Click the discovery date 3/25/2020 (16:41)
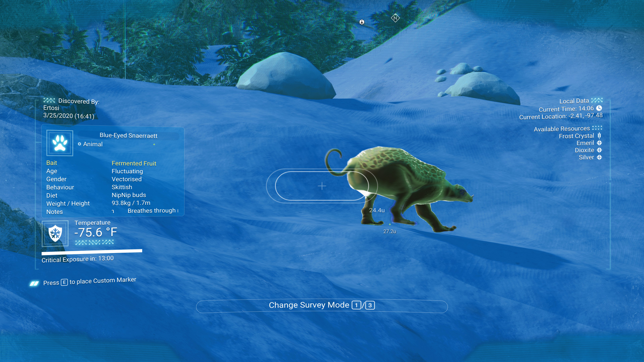This screenshot has height=362, width=644. 69,116
